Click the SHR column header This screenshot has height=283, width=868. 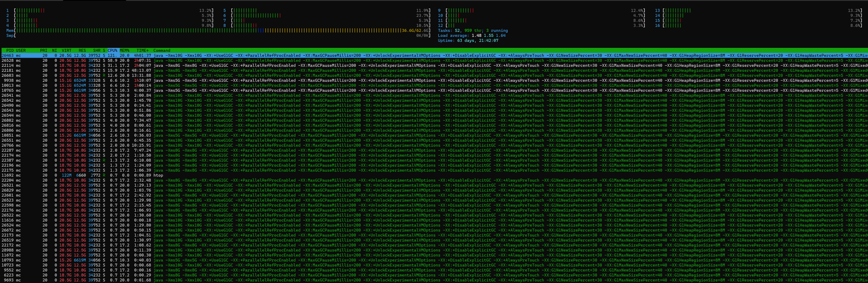pyautogui.click(x=97, y=51)
